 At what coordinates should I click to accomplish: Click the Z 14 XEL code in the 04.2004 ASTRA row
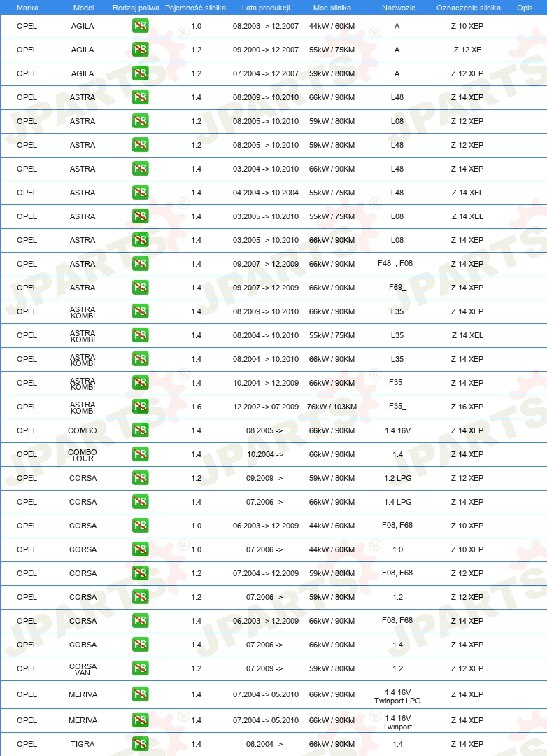coord(467,192)
